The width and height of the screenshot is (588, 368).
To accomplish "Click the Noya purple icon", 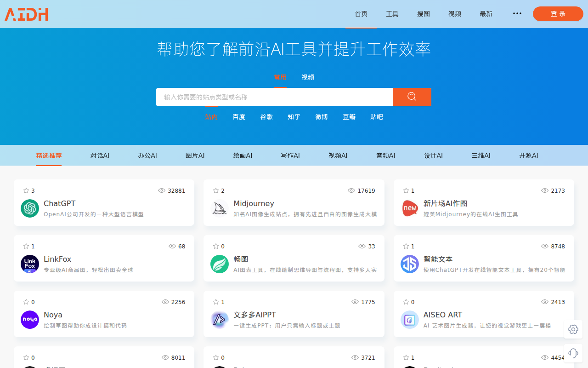I will 30,320.
